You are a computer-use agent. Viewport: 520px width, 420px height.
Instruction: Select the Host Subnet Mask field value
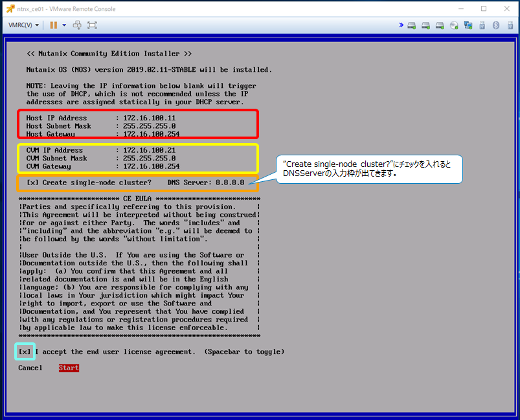point(149,126)
